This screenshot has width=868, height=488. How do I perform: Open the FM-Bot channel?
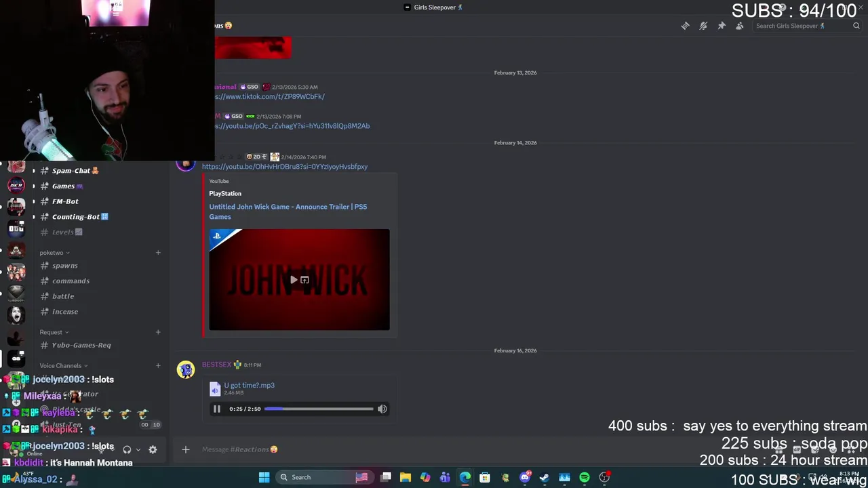pos(65,201)
